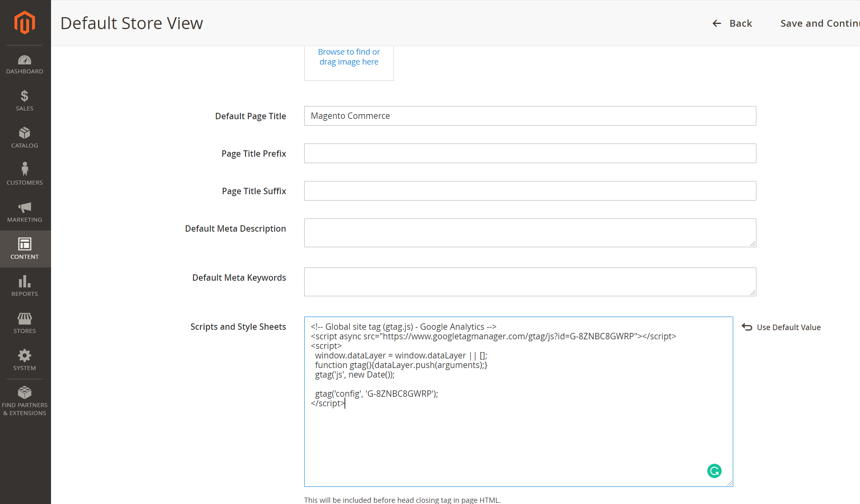Open the Reports menu

25,286
